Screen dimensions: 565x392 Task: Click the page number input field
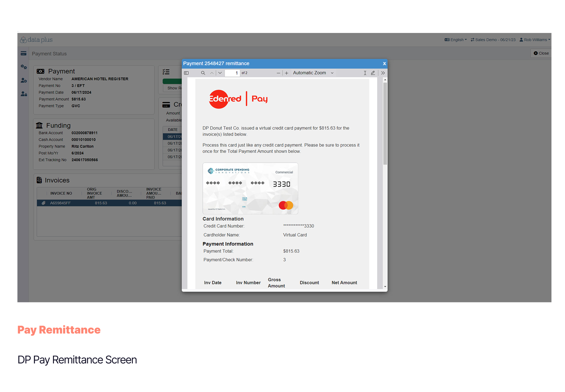tap(232, 73)
